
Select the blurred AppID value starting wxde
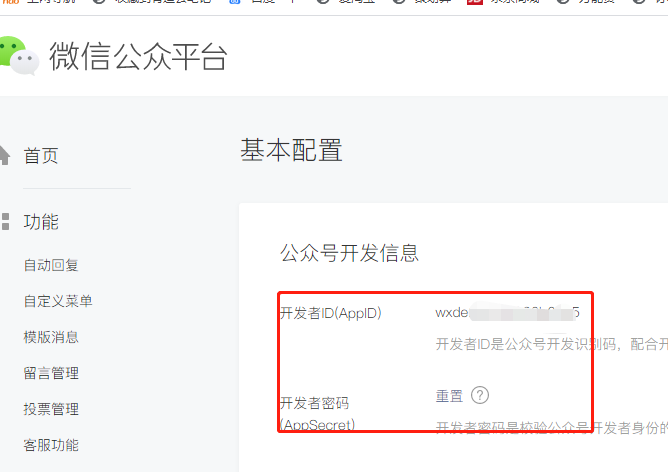(507, 313)
